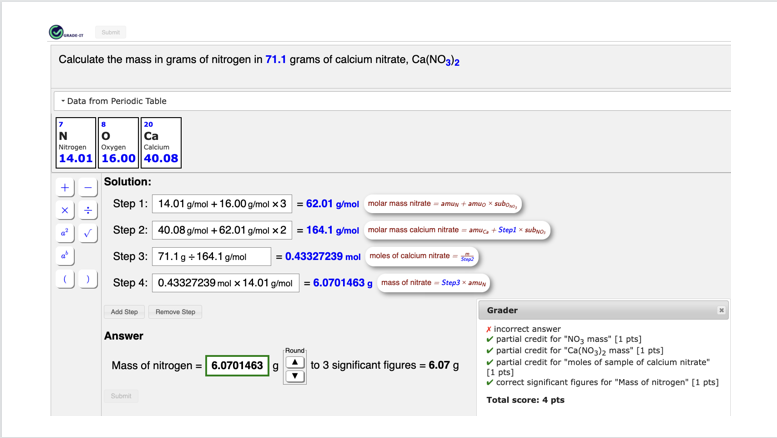Collapse the Data from Periodic Table section

click(x=113, y=101)
